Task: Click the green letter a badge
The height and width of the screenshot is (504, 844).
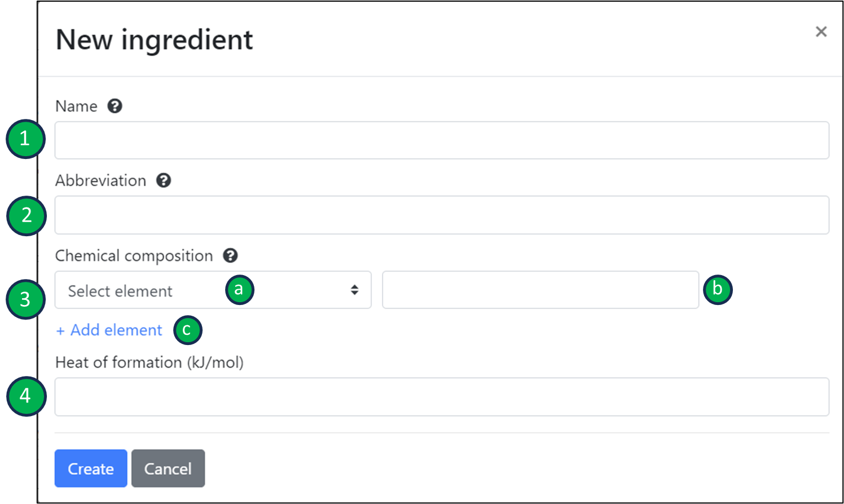Action: [x=239, y=290]
